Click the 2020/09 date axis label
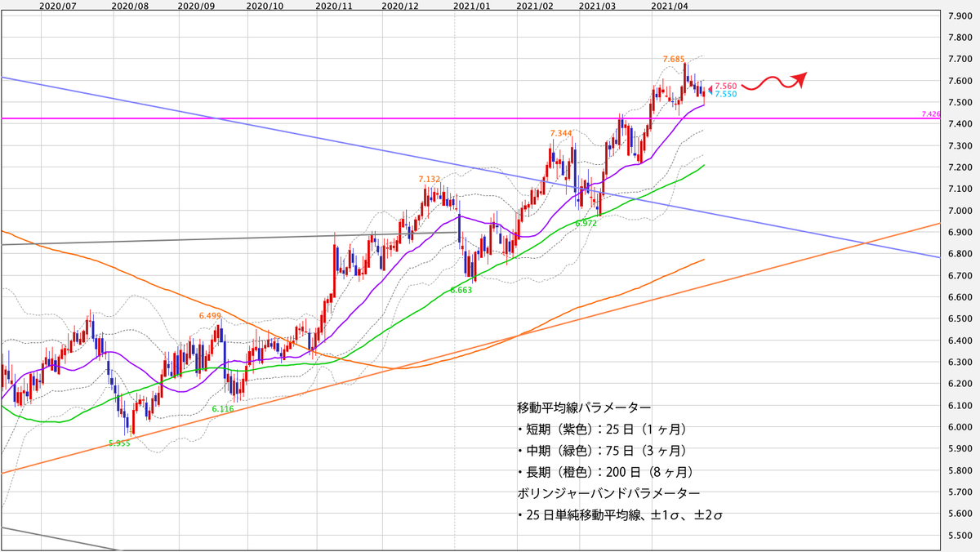Image resolution: width=980 pixels, height=552 pixels. click(x=196, y=5)
